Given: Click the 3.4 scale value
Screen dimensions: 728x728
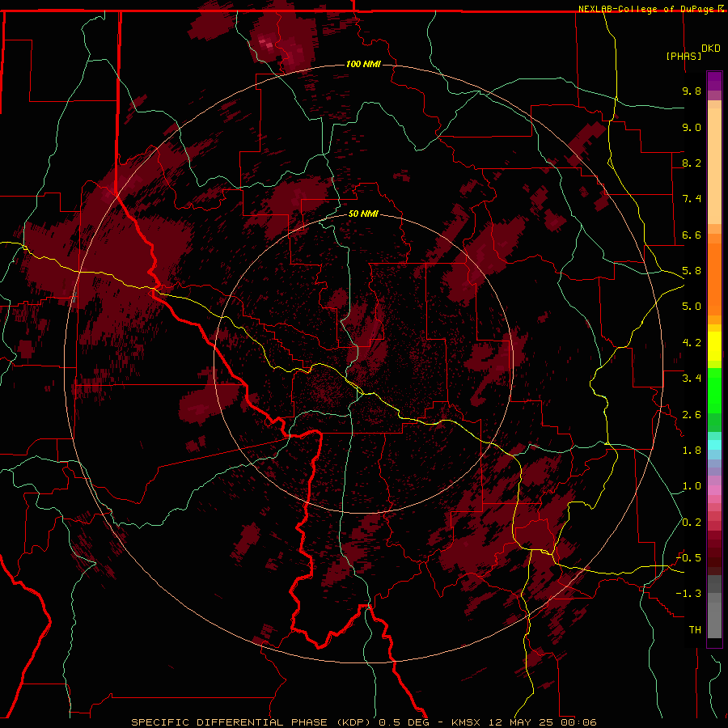Looking at the screenshot, I should [692, 379].
